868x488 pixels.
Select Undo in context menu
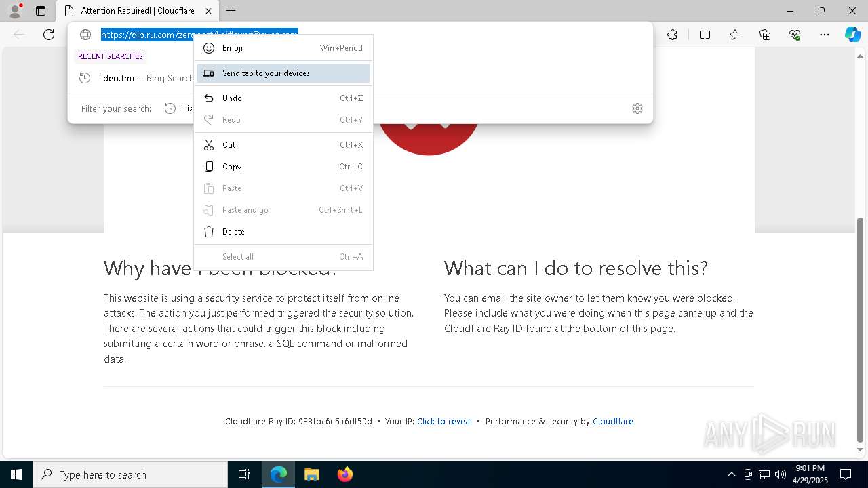[283, 98]
